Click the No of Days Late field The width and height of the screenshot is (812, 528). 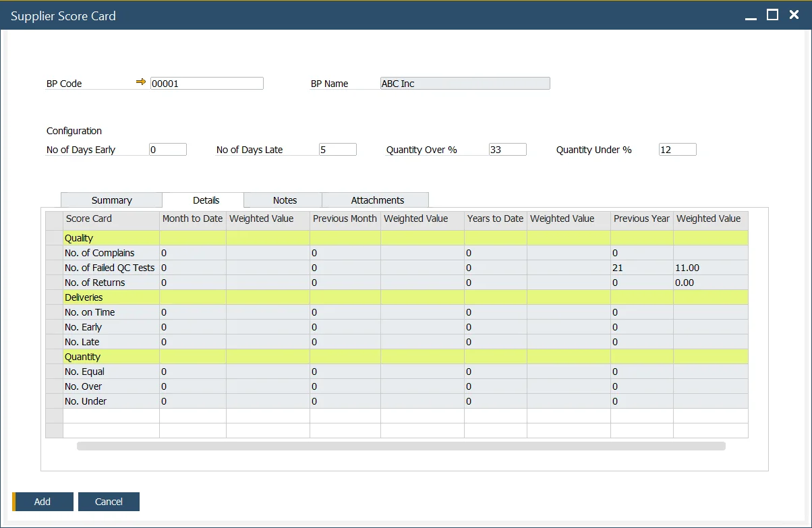click(x=337, y=148)
